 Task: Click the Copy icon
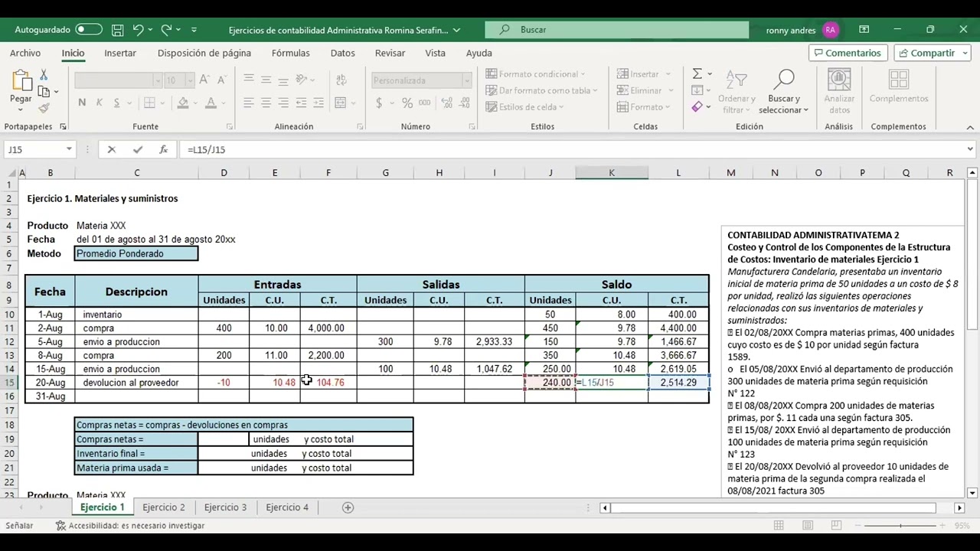(x=44, y=91)
